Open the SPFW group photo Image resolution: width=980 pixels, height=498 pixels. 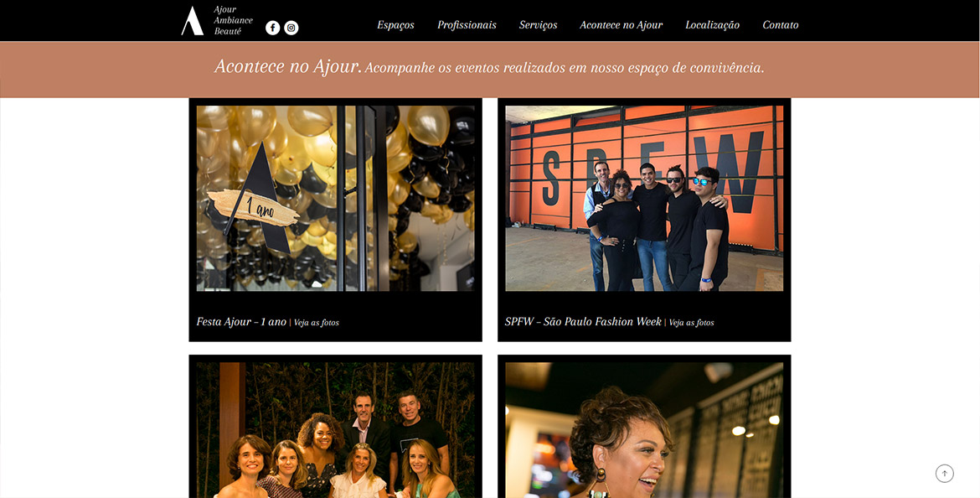click(x=644, y=199)
